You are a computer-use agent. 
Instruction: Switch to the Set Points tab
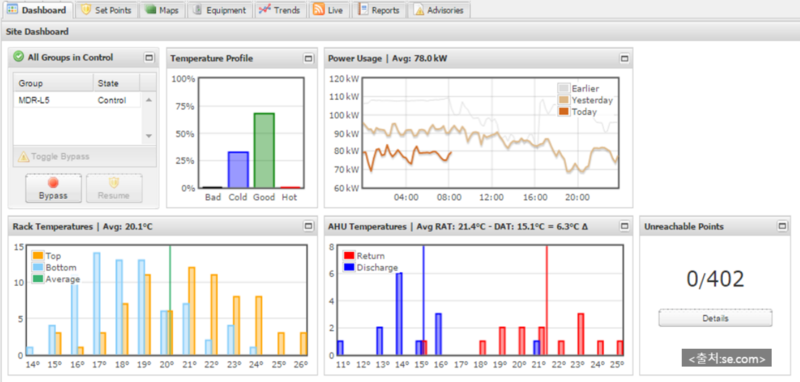tap(106, 10)
